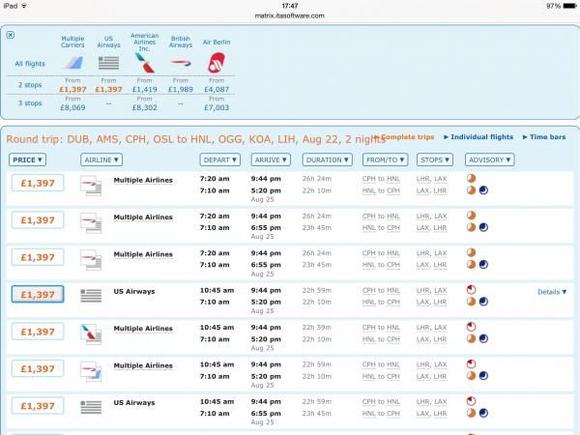
Task: Expand Details on the US Airways row
Action: (x=552, y=292)
